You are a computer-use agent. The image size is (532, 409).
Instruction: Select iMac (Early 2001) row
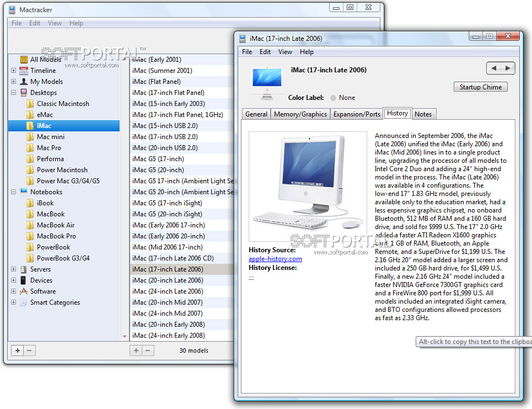[182, 60]
